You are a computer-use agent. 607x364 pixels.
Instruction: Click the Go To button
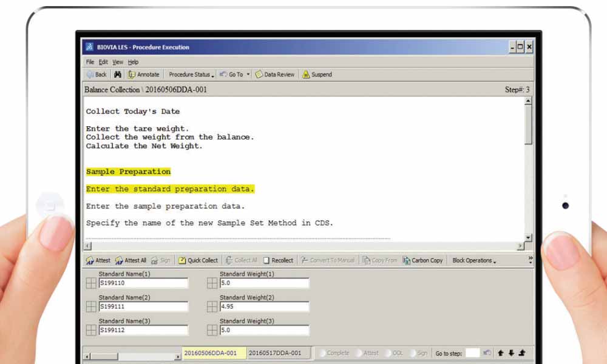tap(232, 74)
